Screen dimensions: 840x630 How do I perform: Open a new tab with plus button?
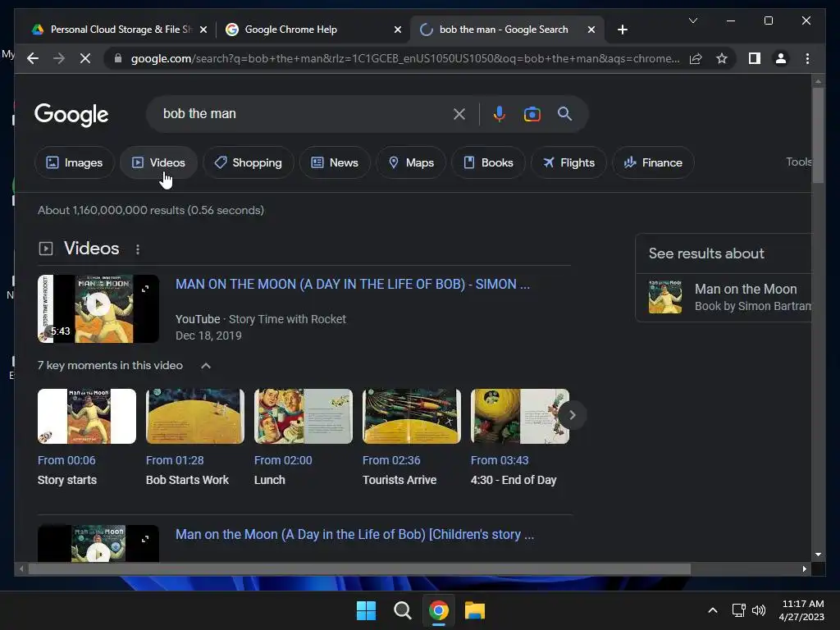click(622, 30)
